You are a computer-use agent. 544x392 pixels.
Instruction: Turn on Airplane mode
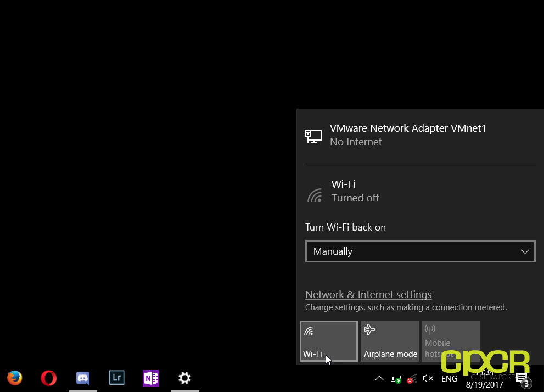[389, 341]
